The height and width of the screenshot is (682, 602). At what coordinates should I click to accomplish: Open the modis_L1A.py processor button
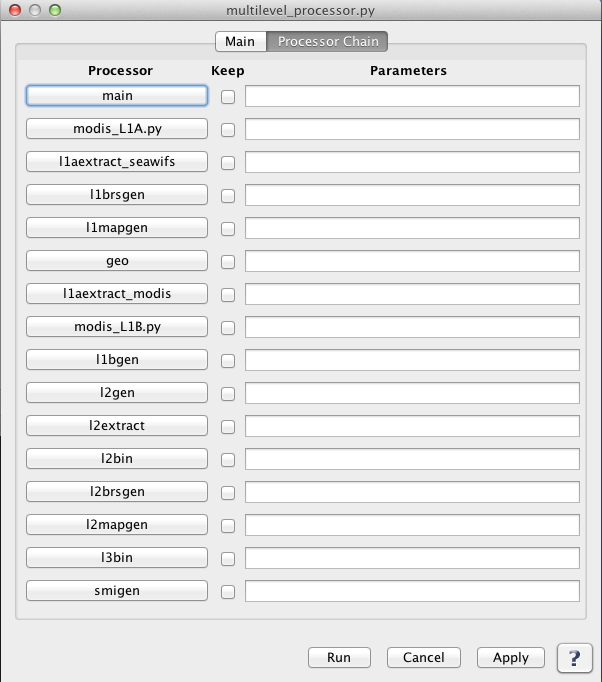117,129
